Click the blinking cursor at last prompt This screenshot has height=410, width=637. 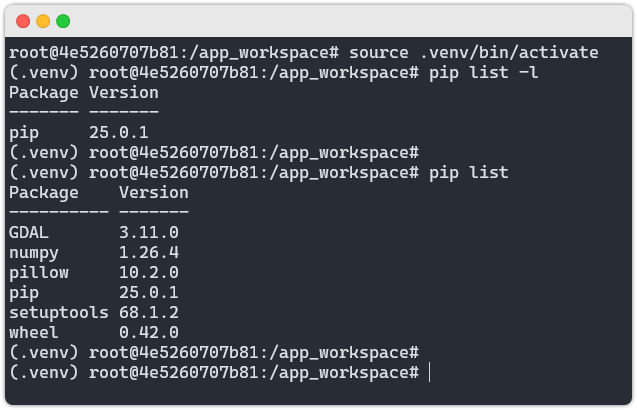point(429,372)
